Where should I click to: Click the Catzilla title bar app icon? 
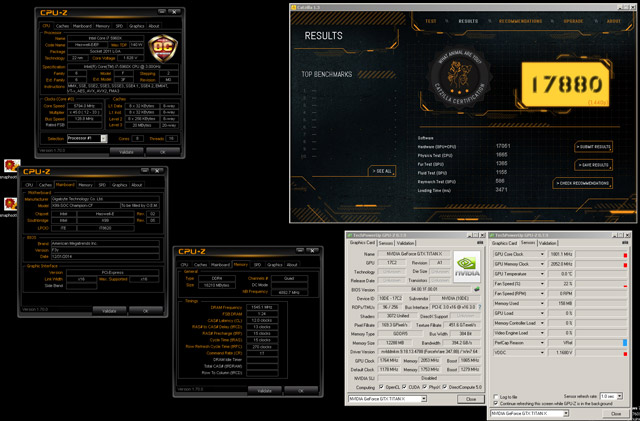click(x=293, y=7)
